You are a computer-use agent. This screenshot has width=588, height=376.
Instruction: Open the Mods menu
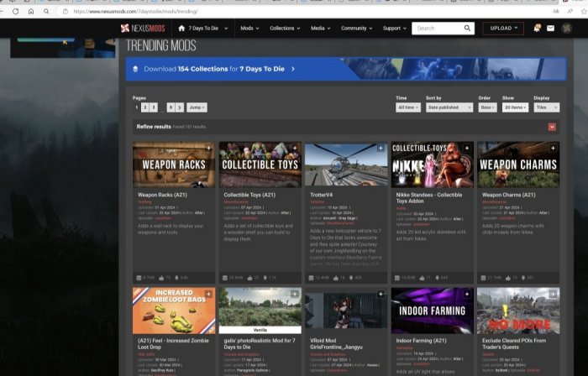(x=249, y=28)
